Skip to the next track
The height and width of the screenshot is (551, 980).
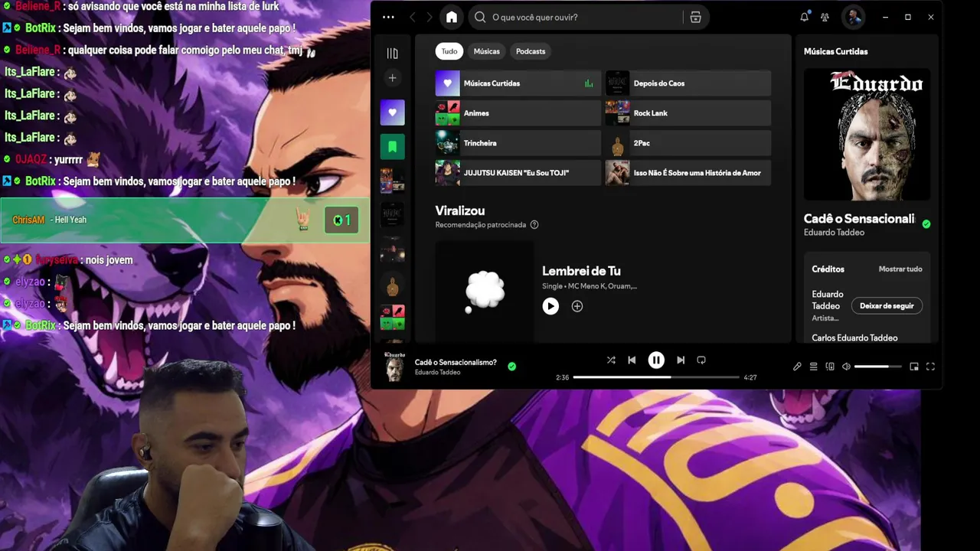point(681,360)
